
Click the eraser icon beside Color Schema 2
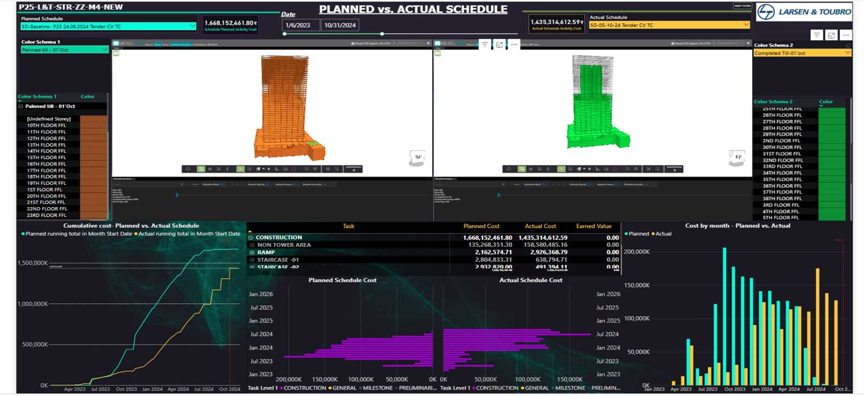coord(848,45)
